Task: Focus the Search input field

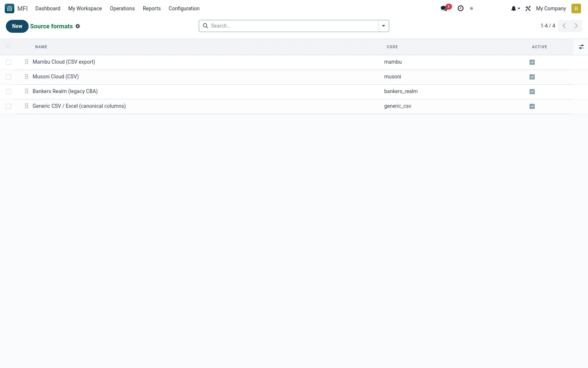Action: (x=293, y=26)
